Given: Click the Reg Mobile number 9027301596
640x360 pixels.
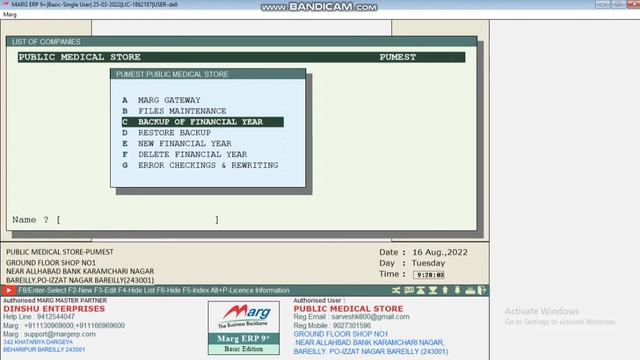Looking at the screenshot, I should click(x=352, y=326).
